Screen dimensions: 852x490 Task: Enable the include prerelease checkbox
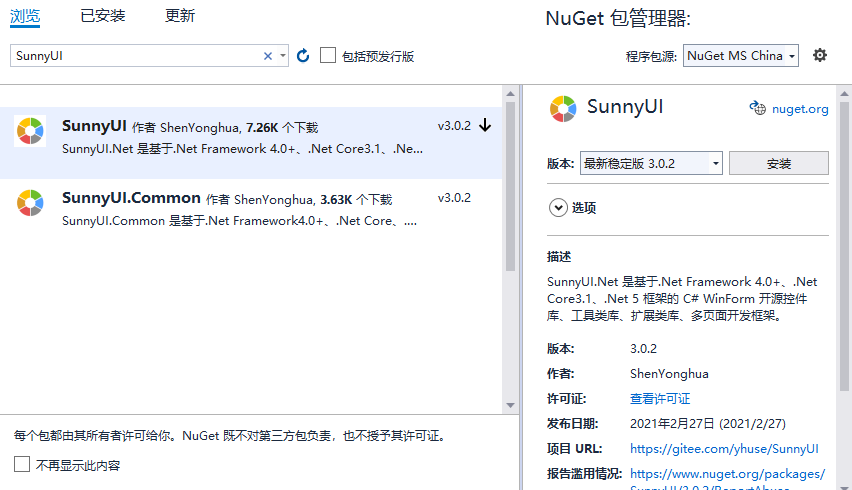[x=328, y=55]
